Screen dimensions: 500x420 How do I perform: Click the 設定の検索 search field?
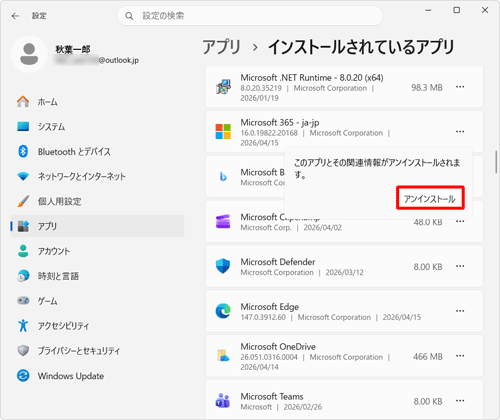point(250,16)
